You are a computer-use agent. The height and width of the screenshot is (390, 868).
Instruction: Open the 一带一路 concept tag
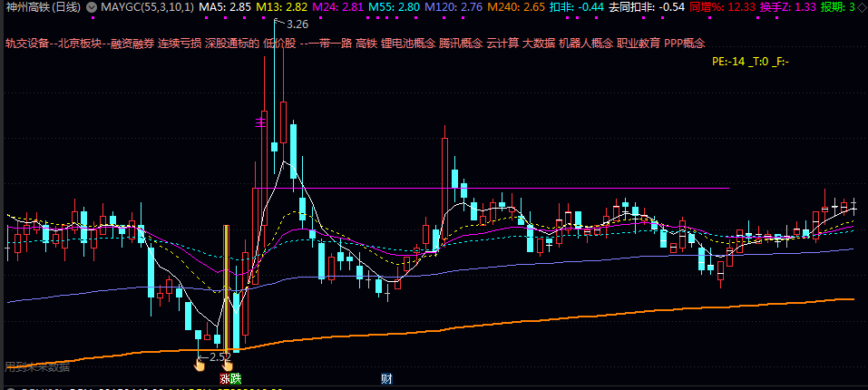(330, 44)
